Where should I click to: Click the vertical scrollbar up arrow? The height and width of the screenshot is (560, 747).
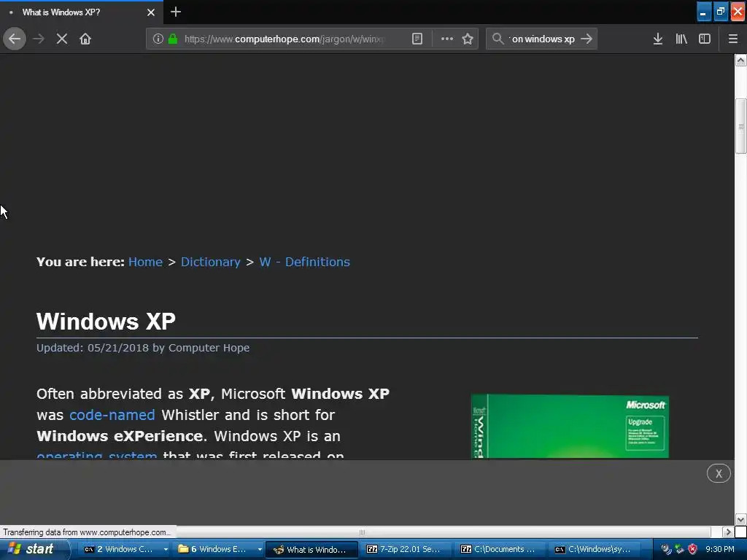(740, 60)
